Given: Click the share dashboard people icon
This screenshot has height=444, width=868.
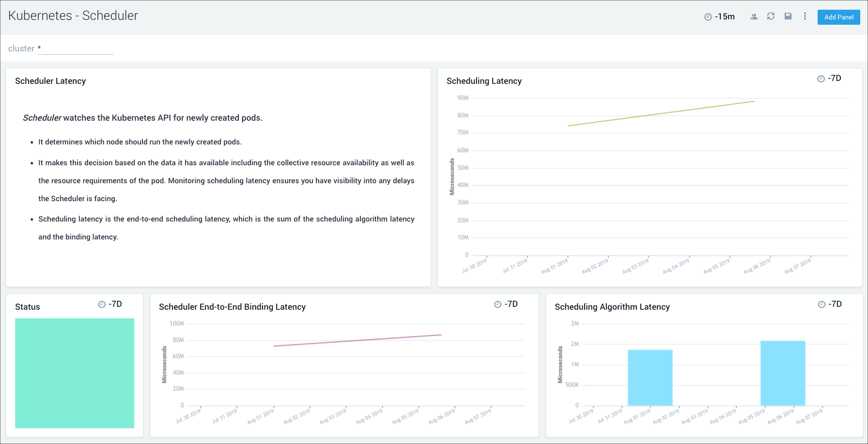Looking at the screenshot, I should pyautogui.click(x=754, y=16).
